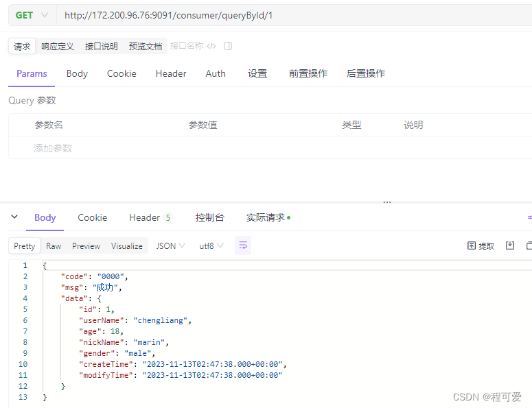Open the response Header 5 tab
This screenshot has width=532, height=408.
[x=150, y=217]
